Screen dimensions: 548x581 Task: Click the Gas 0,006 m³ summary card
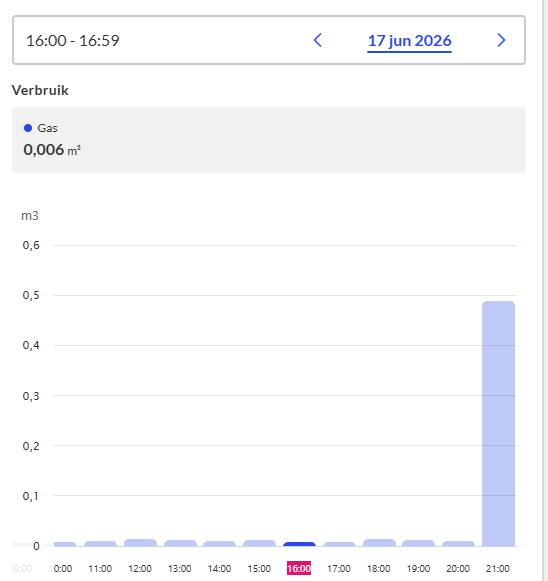(269, 140)
